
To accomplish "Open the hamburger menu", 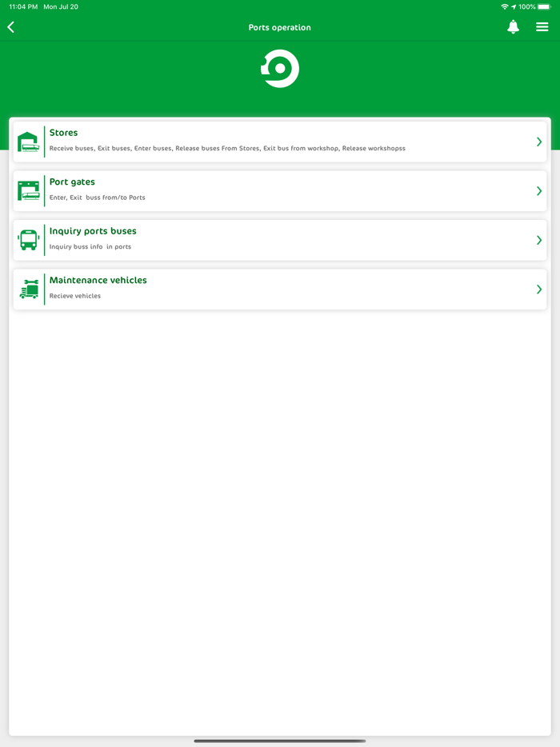I will click(x=542, y=27).
